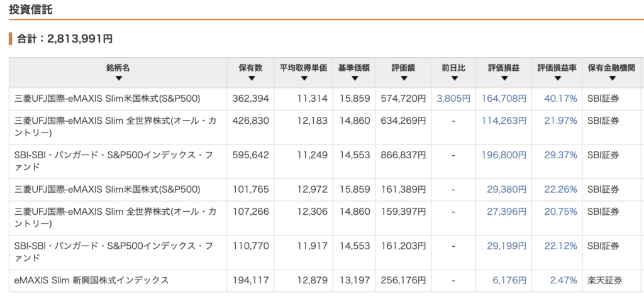The width and height of the screenshot is (644, 299).
Task: Click the 6,176円 評価損益 value
Action: pos(509,281)
